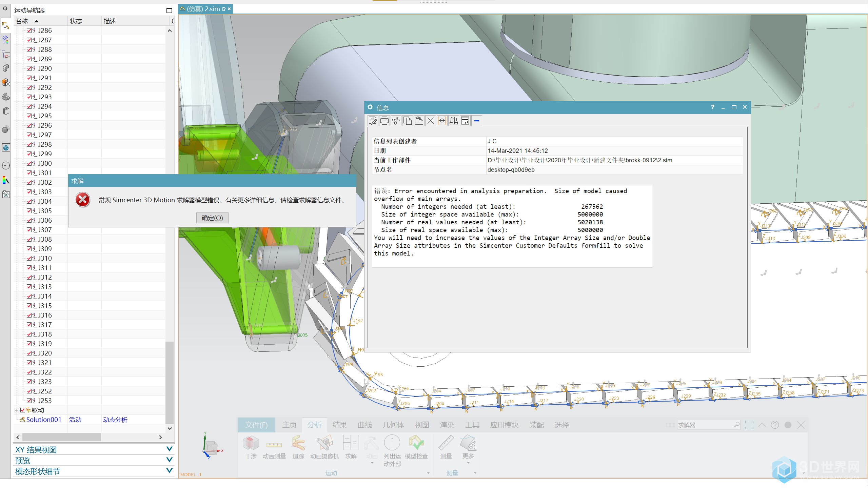Viewport: 868px width, 488px height.
Task: Open the Measure (测量) ruler tool
Action: [x=446, y=447]
